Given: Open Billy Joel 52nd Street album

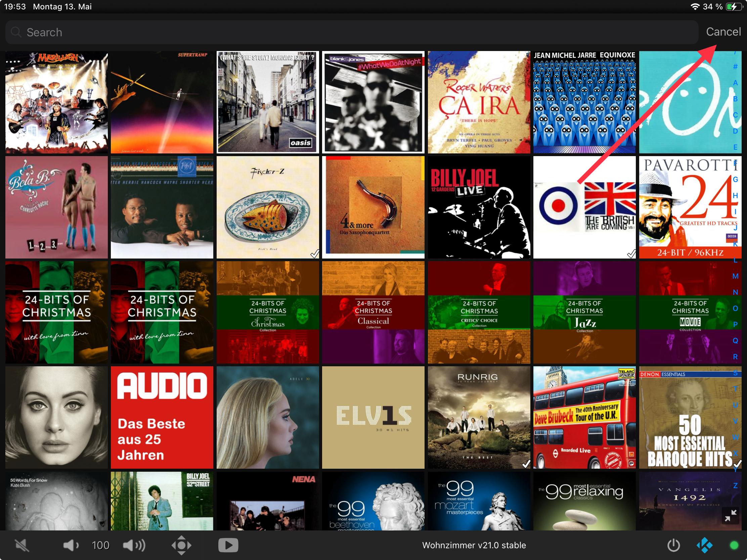Looking at the screenshot, I should (x=162, y=501).
